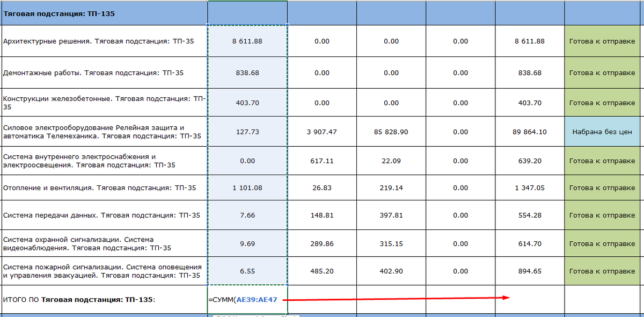
Task: Click the cell with value 3 907.47
Action: coord(322,132)
